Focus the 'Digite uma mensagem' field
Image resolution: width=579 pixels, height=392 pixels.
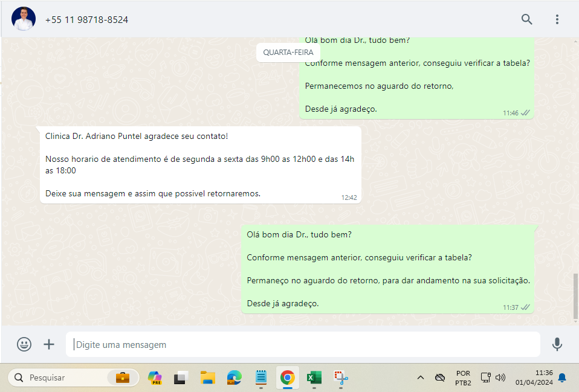tap(303, 344)
